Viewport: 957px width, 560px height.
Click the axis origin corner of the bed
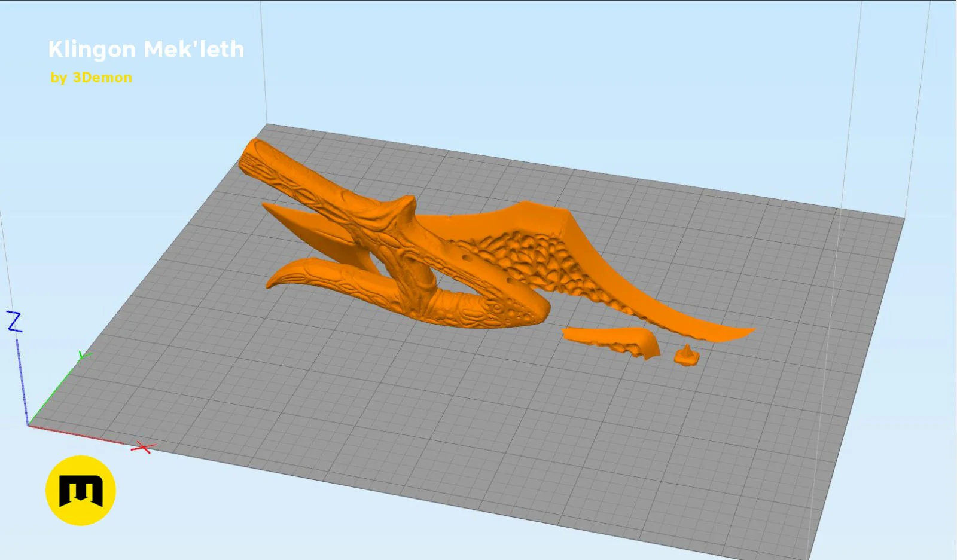point(28,424)
